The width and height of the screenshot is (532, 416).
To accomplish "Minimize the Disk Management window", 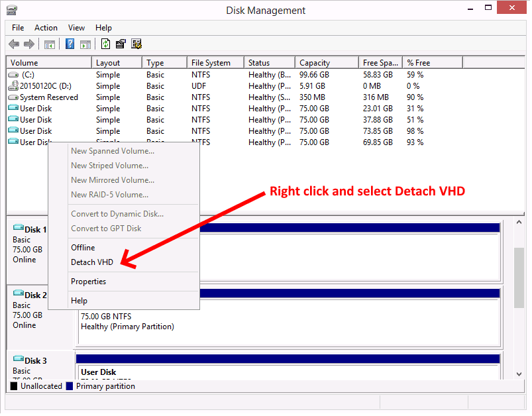I will point(470,8).
